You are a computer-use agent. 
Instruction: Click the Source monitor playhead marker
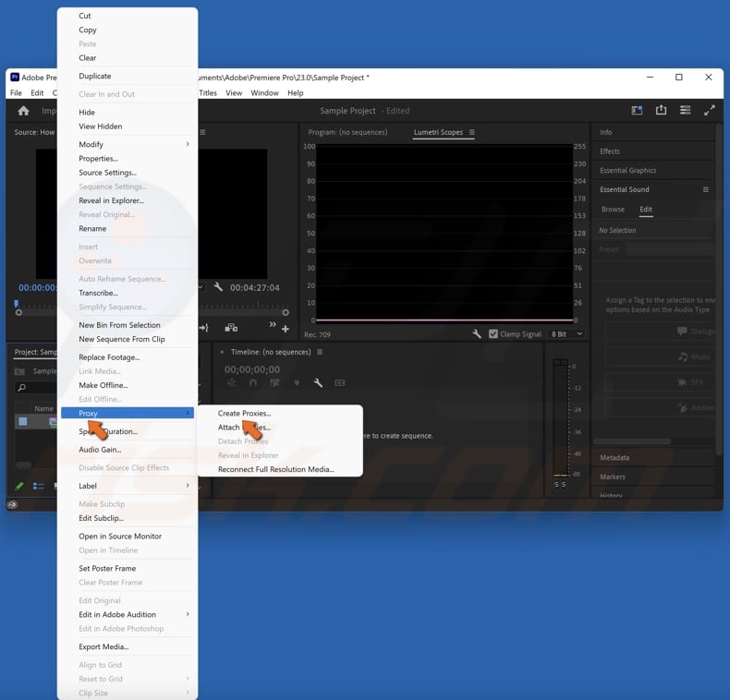coord(17,304)
